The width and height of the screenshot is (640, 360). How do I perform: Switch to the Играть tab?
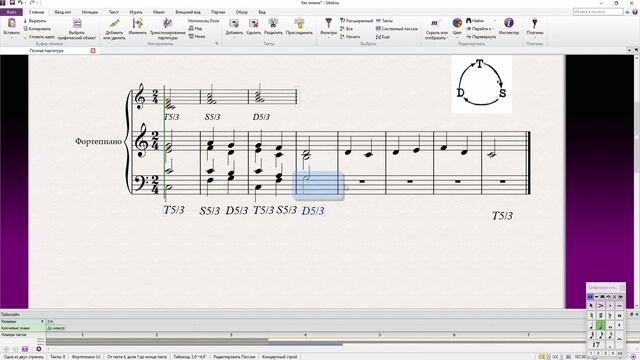point(136,12)
